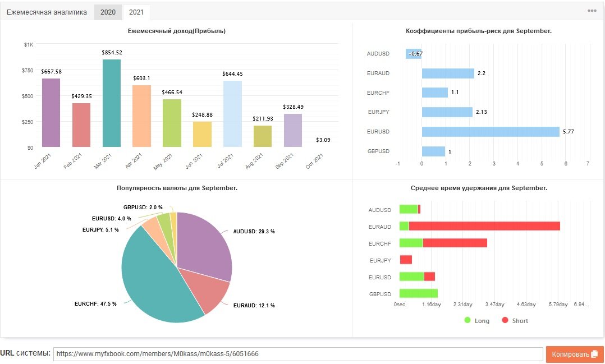Toggle the Long legend item
This screenshot has height=364, width=605.
coord(477,320)
